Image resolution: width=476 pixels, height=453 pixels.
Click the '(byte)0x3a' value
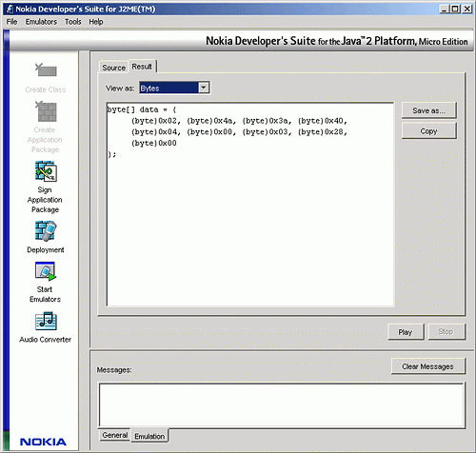coord(265,121)
